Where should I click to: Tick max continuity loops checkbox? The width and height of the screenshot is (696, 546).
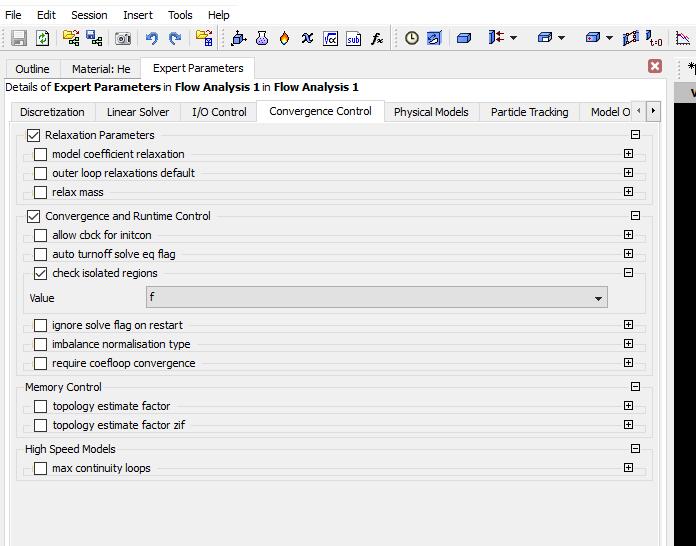40,468
